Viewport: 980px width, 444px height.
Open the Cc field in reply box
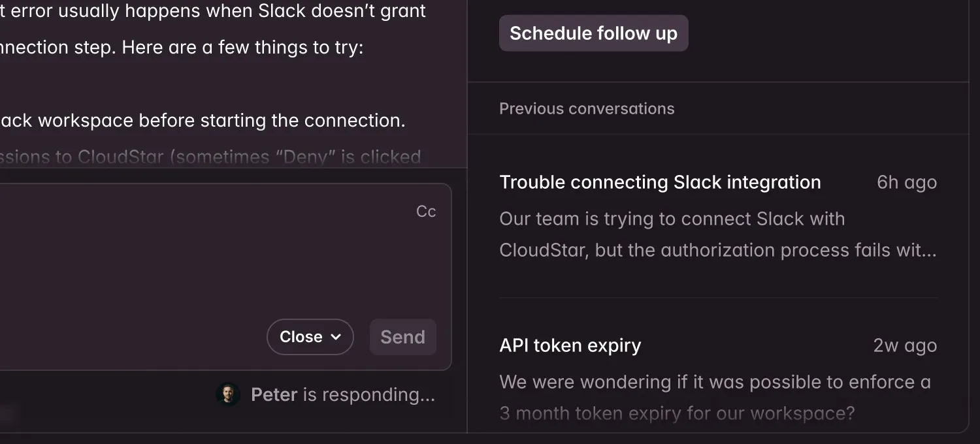click(x=426, y=212)
